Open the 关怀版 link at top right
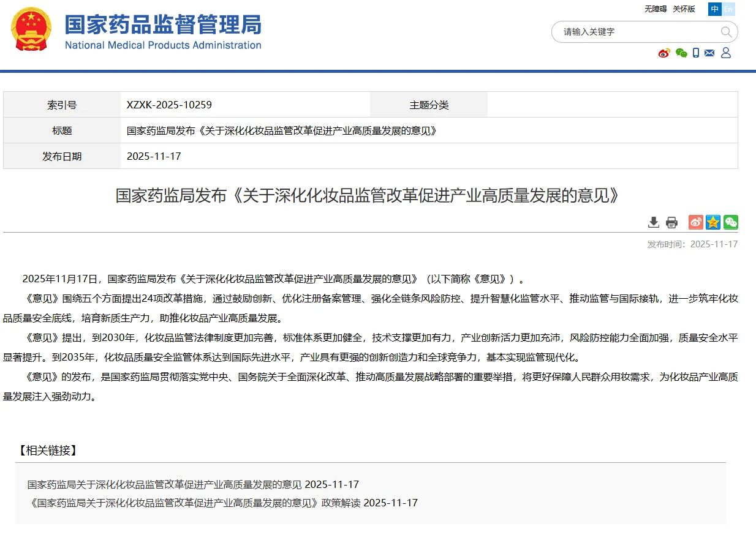The height and width of the screenshot is (540, 756). coord(682,9)
